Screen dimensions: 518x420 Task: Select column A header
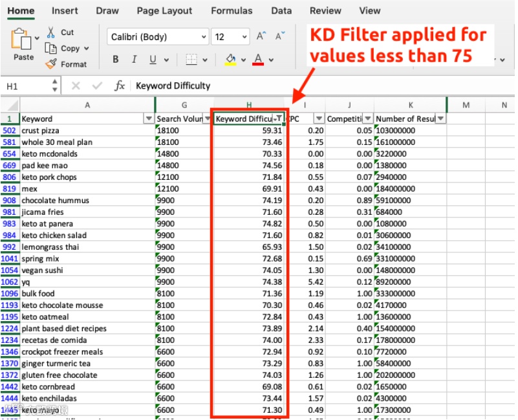point(87,105)
